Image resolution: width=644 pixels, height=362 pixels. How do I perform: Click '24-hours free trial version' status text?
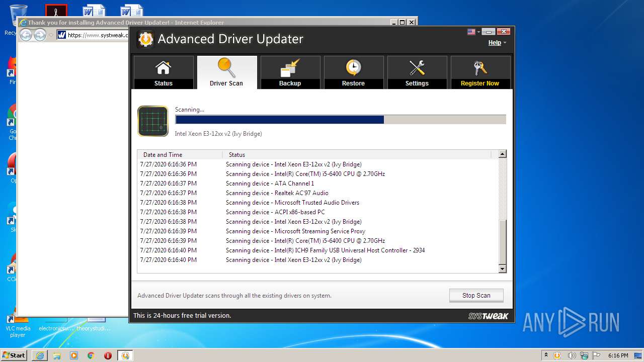[182, 316]
